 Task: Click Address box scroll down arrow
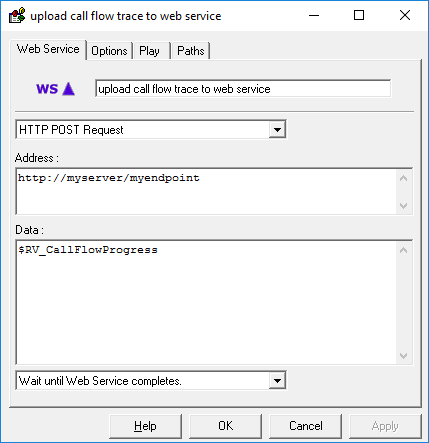(x=404, y=206)
